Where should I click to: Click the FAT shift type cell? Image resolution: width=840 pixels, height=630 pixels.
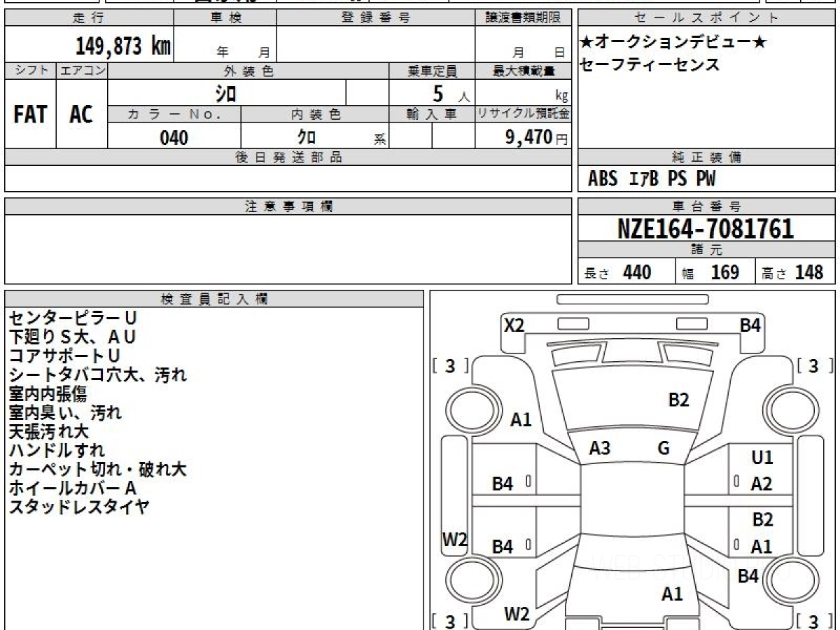[x=30, y=114]
